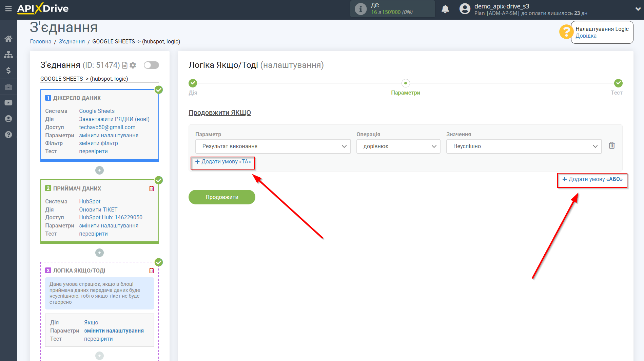Toggle the connection on/off switch
This screenshot has width=644, height=361.
pos(151,65)
